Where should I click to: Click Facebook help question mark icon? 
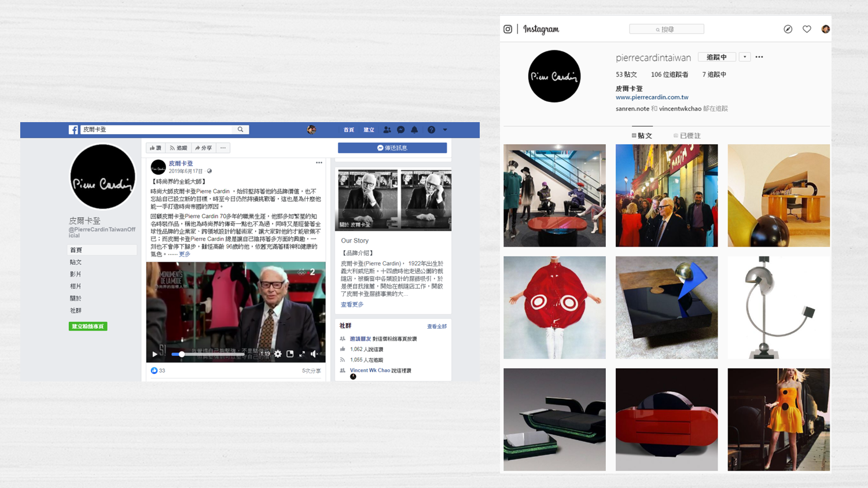coord(431,130)
